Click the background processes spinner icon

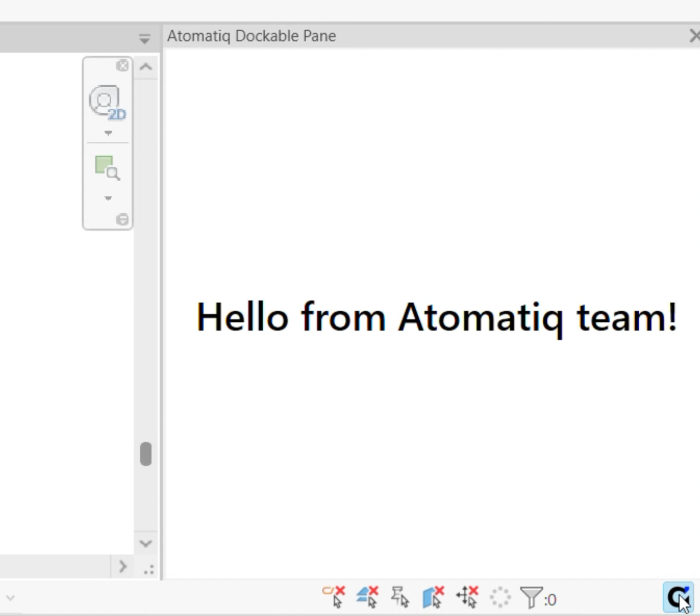coord(500,598)
